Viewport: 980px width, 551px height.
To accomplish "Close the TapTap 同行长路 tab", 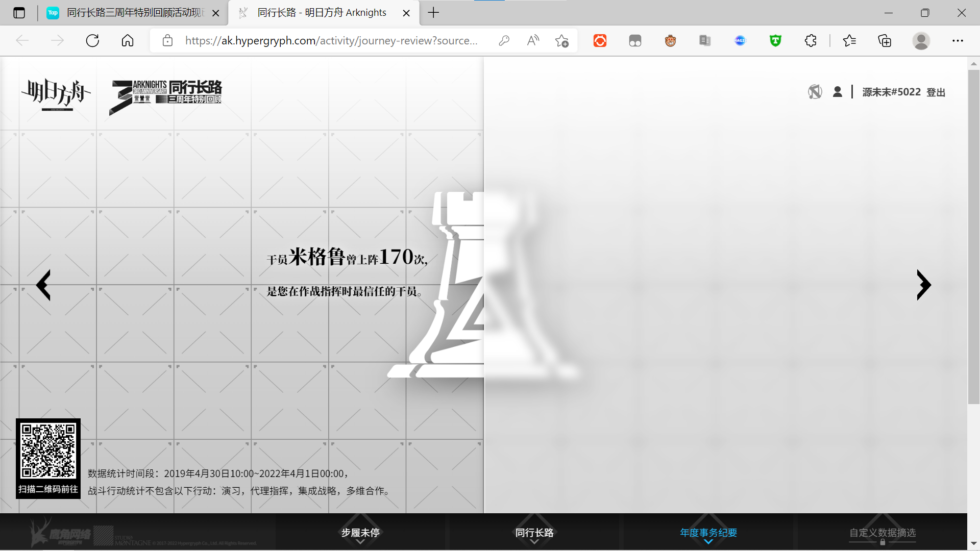I will tap(216, 13).
